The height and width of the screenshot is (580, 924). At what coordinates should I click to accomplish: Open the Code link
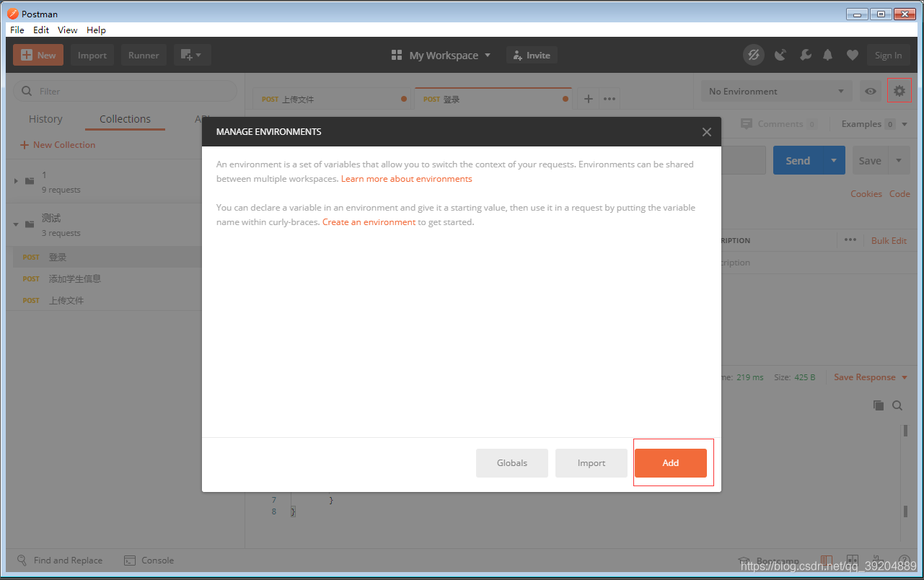point(899,194)
